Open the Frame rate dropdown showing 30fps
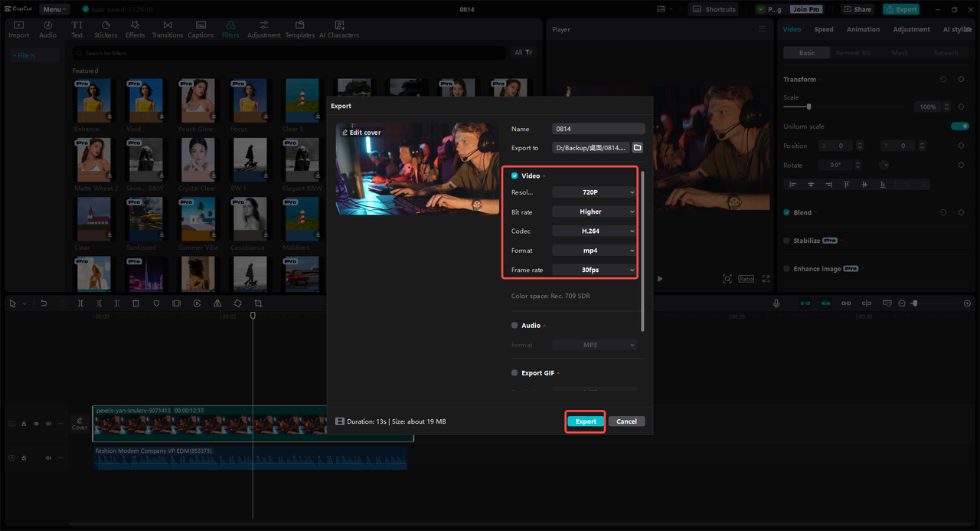This screenshot has height=531, width=980. 594,270
